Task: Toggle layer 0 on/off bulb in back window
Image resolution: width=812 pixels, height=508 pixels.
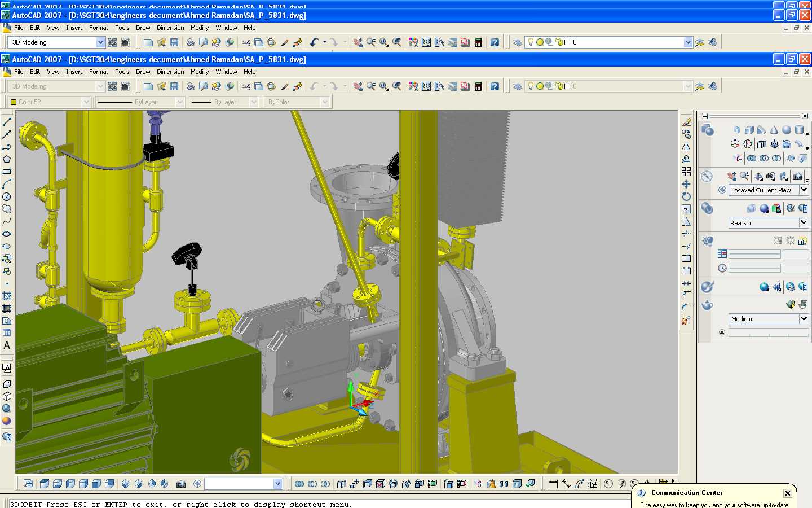Action: (x=531, y=42)
